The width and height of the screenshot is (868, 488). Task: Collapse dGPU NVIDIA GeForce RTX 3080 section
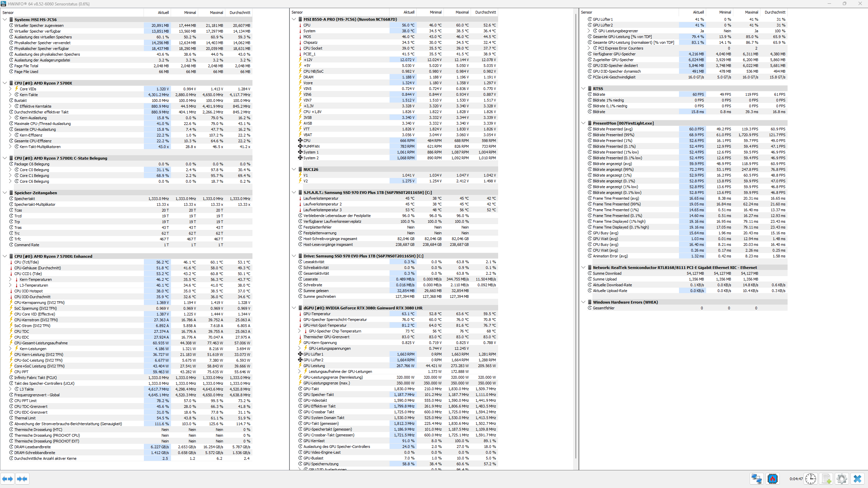pyautogui.click(x=294, y=308)
